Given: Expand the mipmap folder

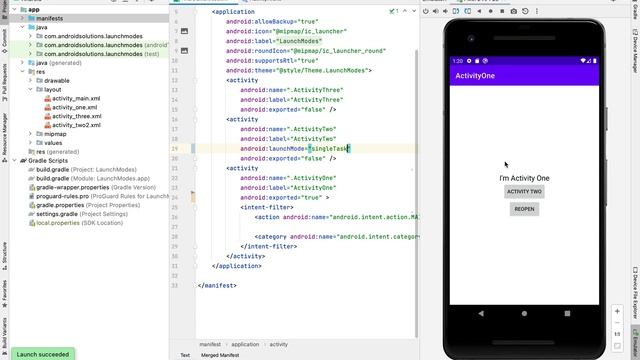Looking at the screenshot, I should [x=30, y=134].
